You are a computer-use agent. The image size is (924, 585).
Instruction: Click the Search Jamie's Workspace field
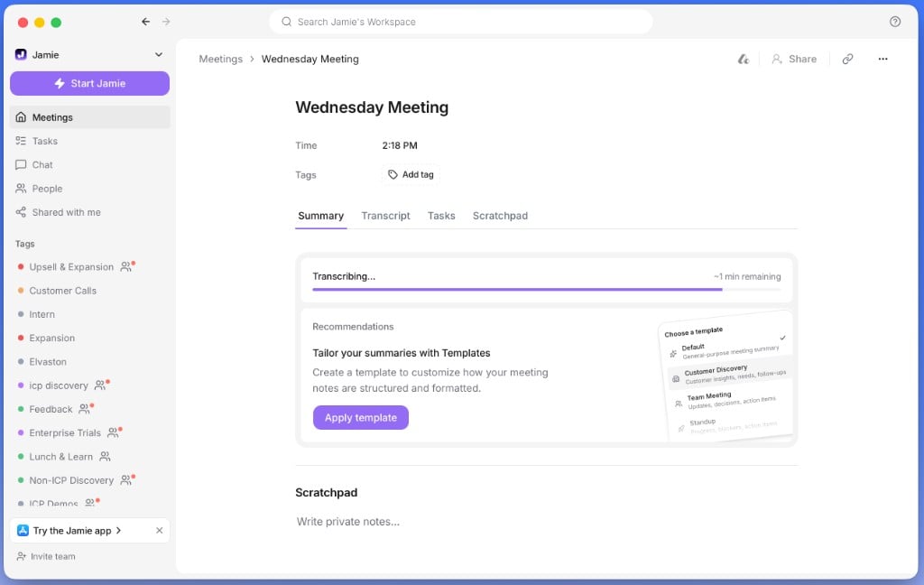coord(461,22)
